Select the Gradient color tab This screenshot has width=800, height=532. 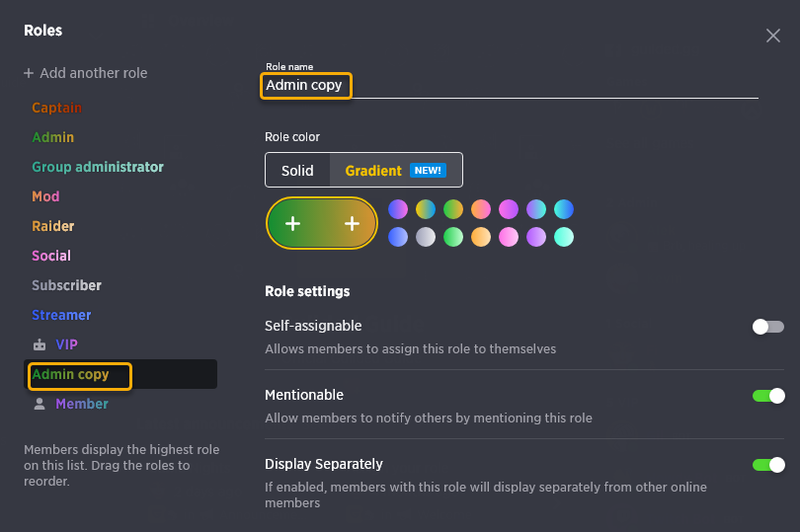[x=396, y=171]
